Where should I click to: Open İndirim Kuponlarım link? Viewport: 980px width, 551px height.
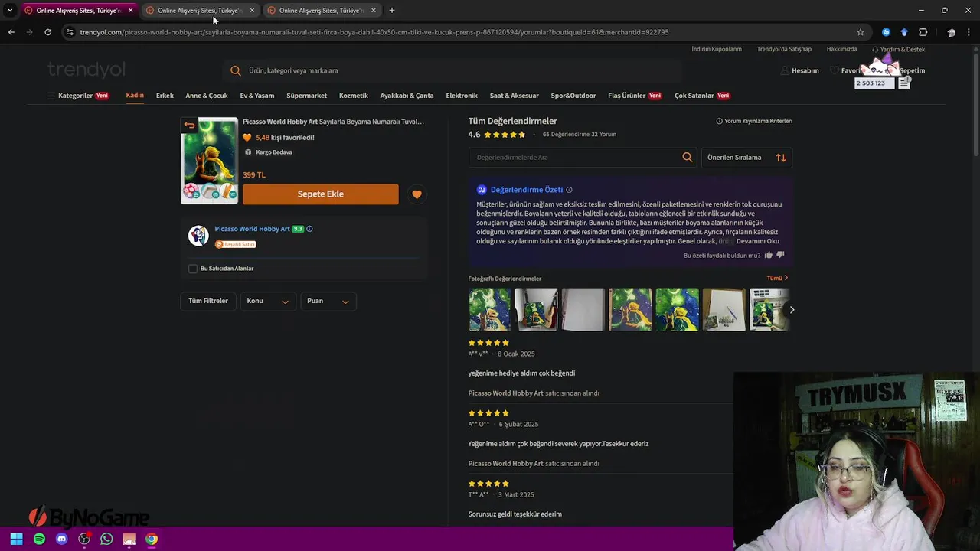[x=717, y=49]
